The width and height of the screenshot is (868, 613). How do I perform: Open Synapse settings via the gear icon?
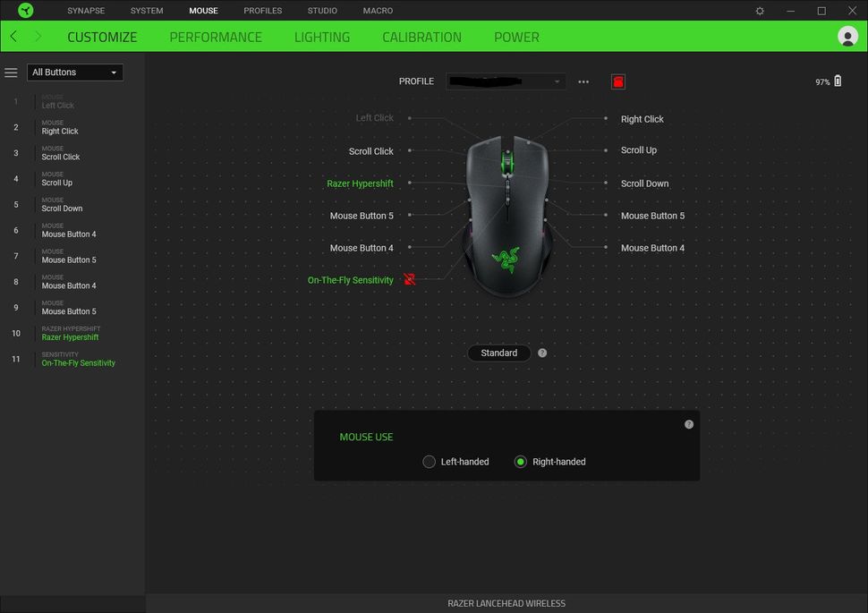tap(759, 11)
